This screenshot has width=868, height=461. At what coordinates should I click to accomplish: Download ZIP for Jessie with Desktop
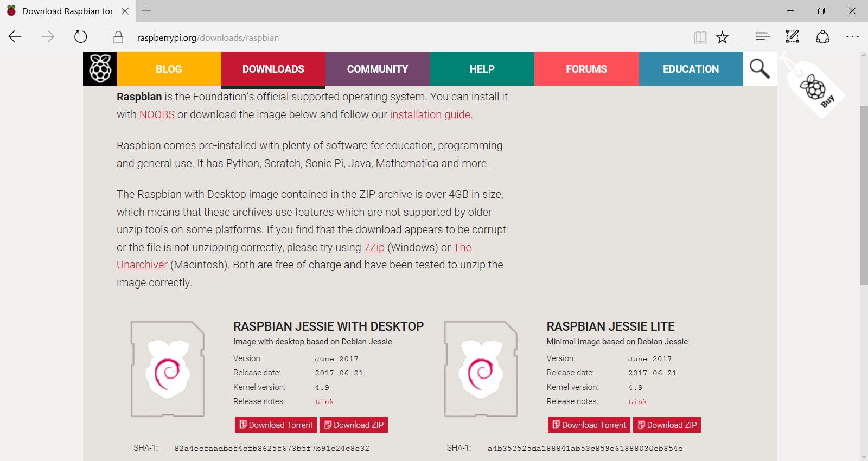point(354,425)
